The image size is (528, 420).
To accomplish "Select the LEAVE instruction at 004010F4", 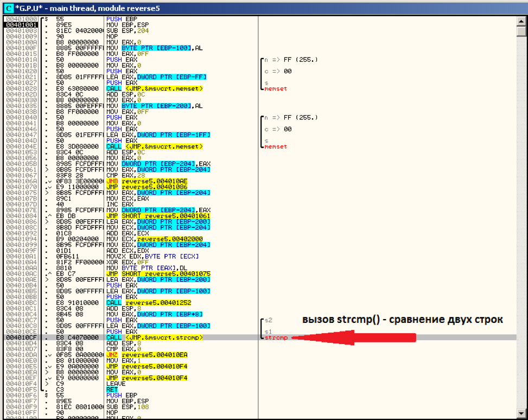I will [116, 384].
